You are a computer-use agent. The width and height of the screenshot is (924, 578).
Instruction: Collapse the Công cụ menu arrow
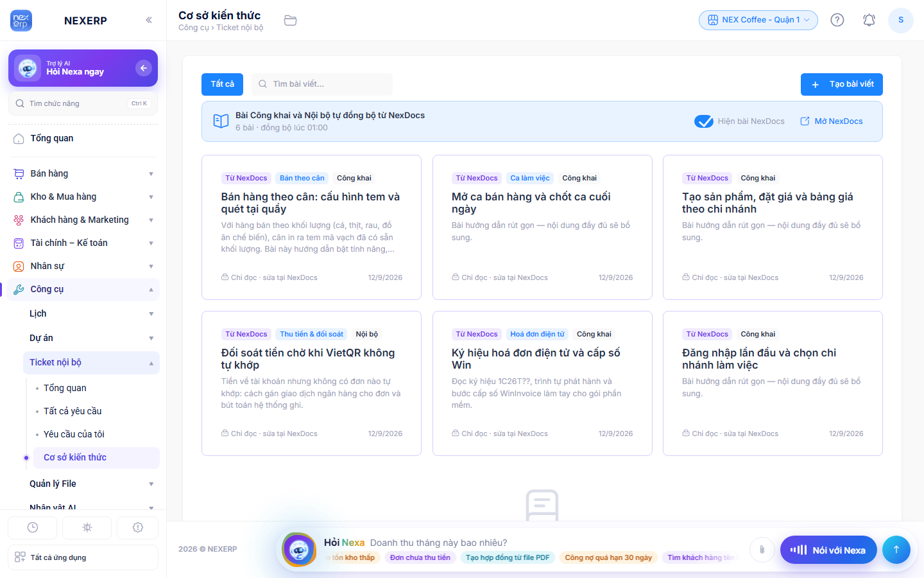[151, 290]
